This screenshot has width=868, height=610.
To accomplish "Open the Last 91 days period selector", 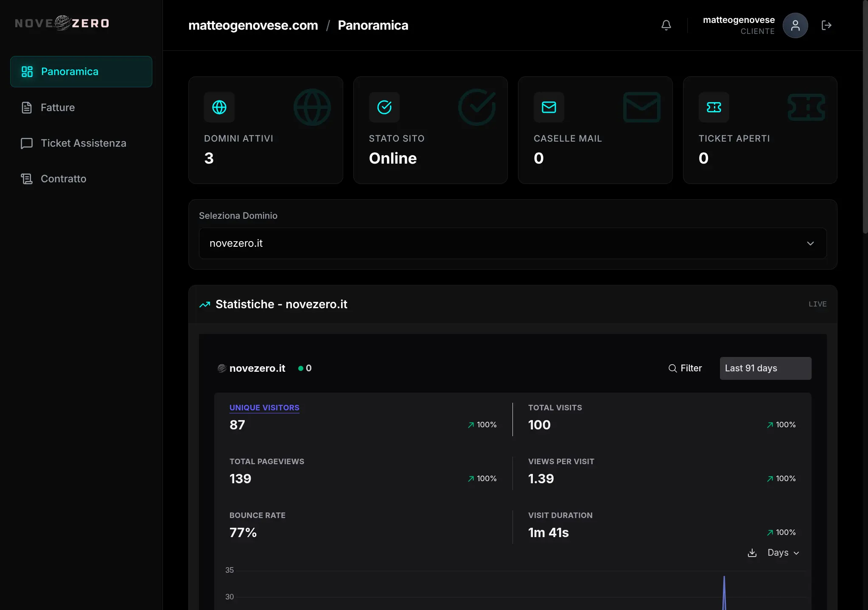I will click(765, 368).
